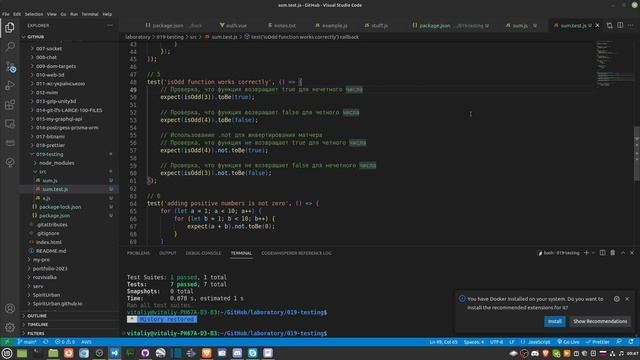Image resolution: width=640 pixels, height=360 pixels.
Task: Click the Explorer views and more actions ellipsis
Action: pos(110,25)
